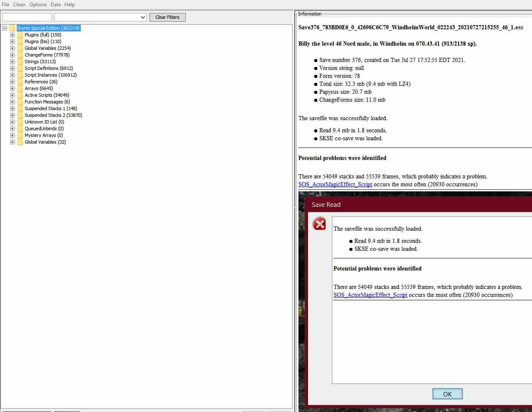
Task: Open the Help menu
Action: [69, 5]
